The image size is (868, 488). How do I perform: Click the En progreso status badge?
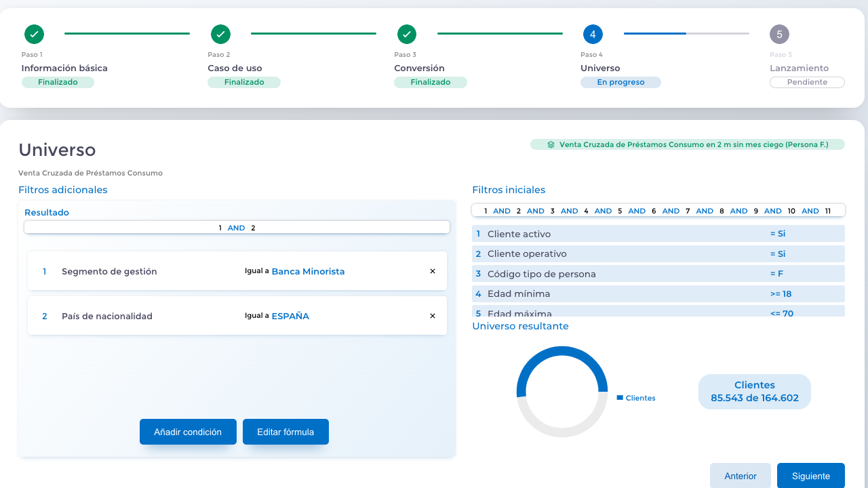point(620,82)
